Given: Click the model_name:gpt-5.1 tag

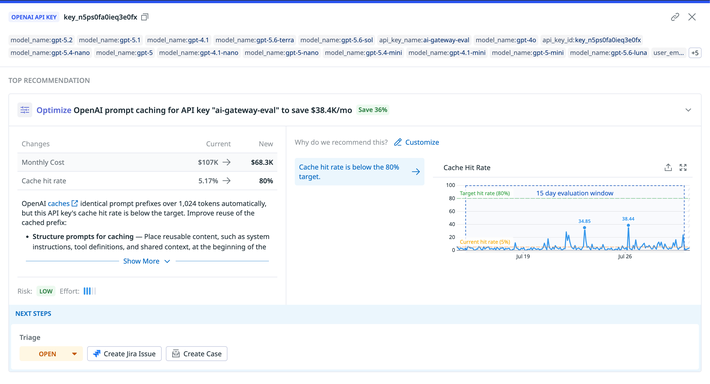Looking at the screenshot, I should pyautogui.click(x=110, y=40).
